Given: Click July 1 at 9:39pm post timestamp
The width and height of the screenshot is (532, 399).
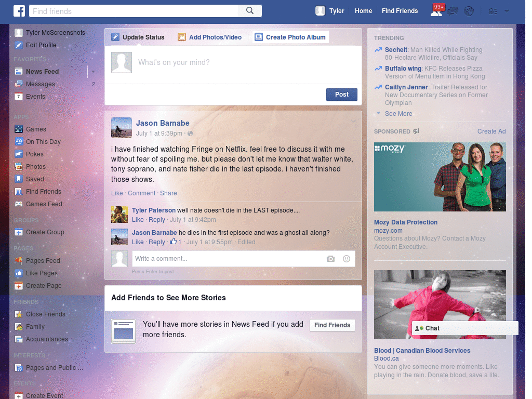Looking at the screenshot, I should point(159,134).
